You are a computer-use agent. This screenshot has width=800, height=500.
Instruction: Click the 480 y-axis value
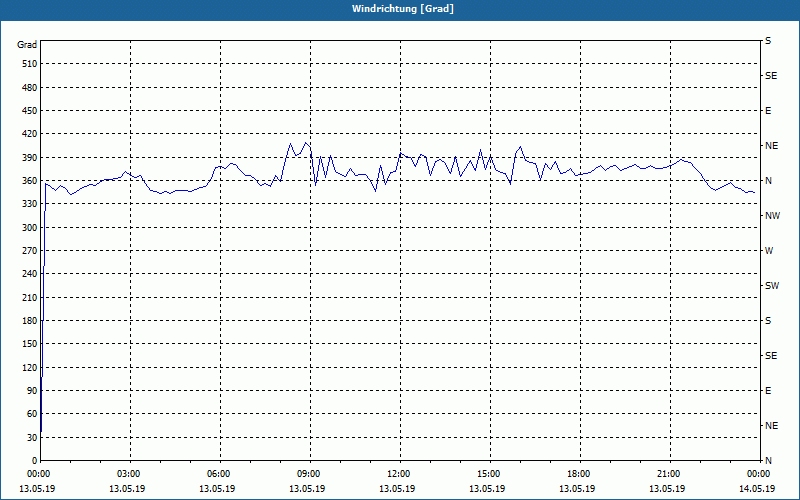click(30, 87)
